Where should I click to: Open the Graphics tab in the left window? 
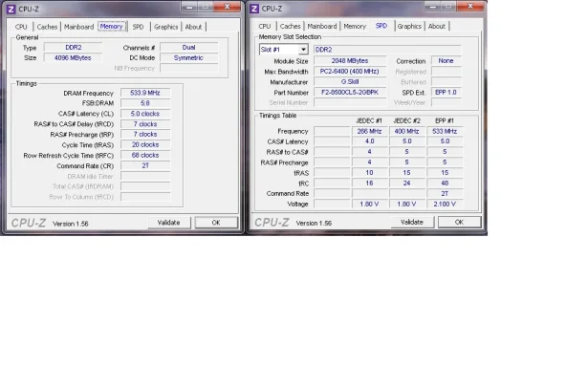[x=165, y=27]
